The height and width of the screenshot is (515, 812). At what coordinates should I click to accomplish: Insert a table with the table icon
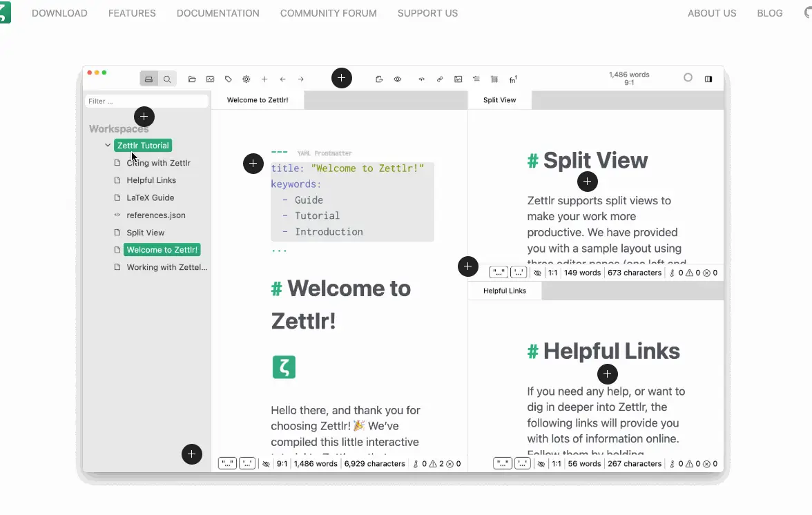pyautogui.click(x=494, y=79)
